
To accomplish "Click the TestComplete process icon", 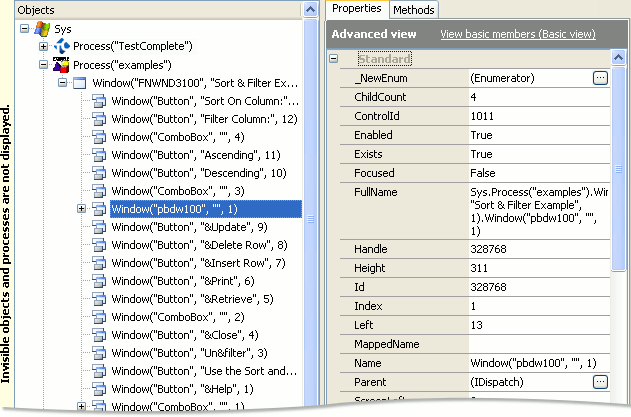I will [59, 47].
